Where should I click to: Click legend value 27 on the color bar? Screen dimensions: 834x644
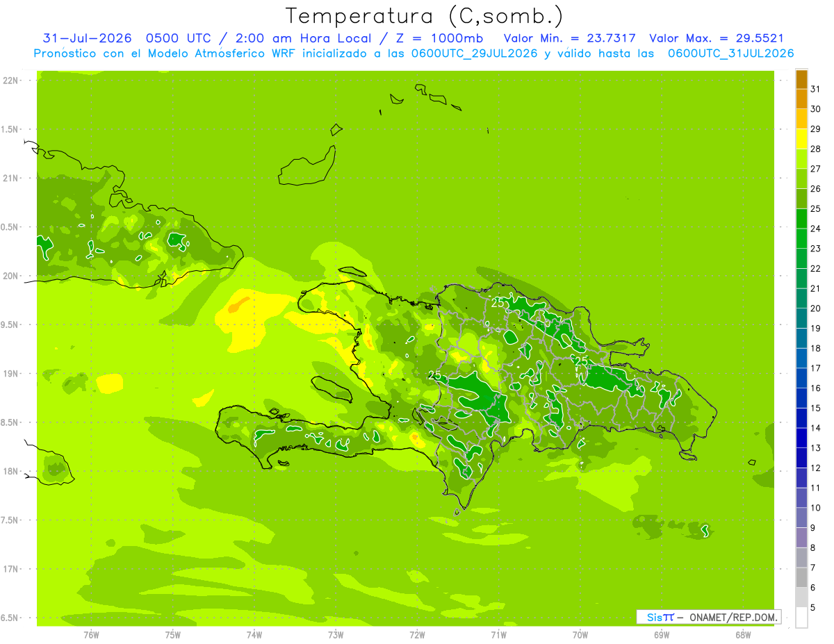click(x=815, y=169)
